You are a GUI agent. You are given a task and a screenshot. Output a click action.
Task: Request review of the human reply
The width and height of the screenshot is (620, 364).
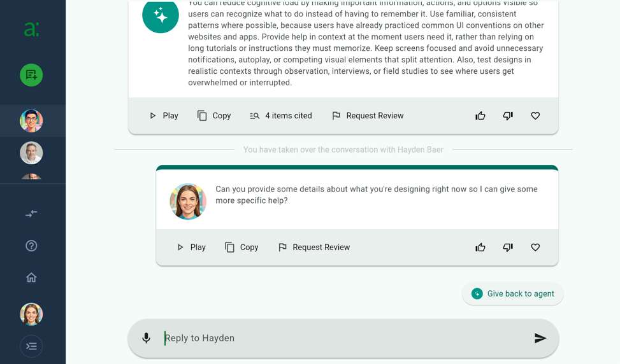tap(314, 247)
